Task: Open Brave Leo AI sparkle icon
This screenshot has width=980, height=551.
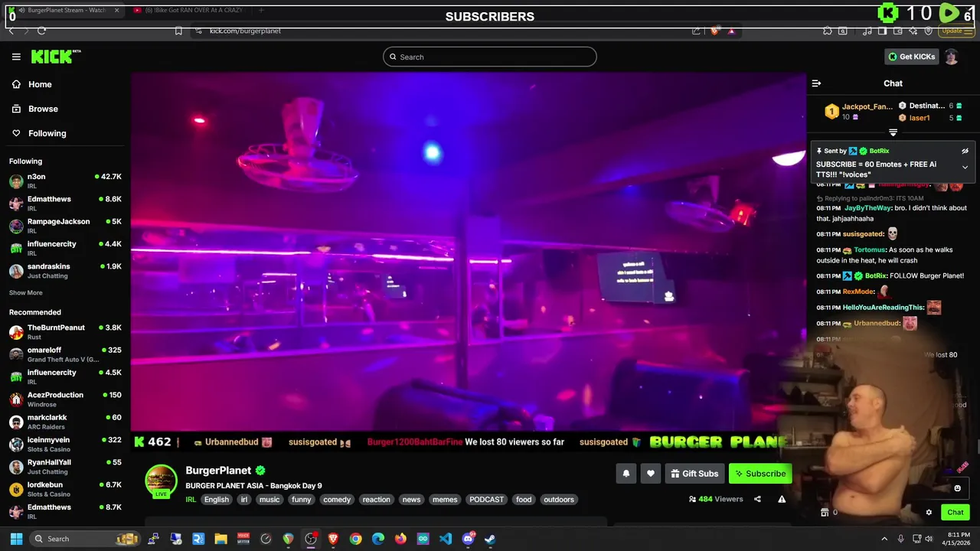Action: tap(913, 31)
